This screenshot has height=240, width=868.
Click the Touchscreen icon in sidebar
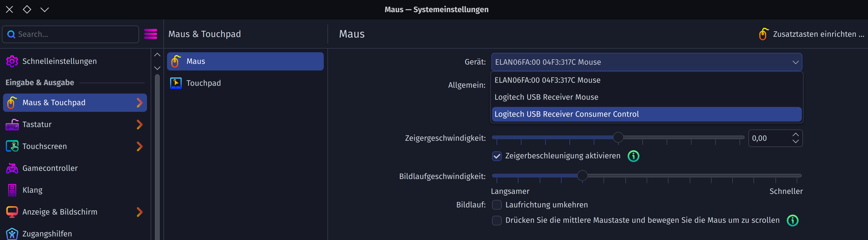click(x=12, y=146)
